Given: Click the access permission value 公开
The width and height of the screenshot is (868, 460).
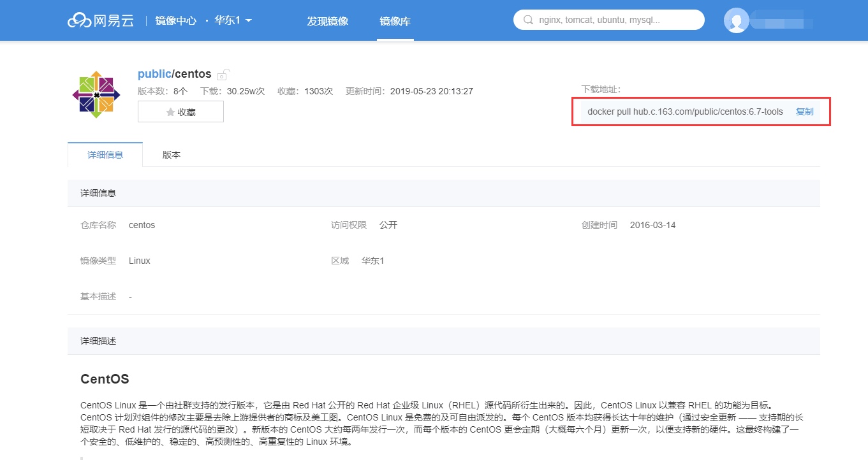Looking at the screenshot, I should pyautogui.click(x=388, y=225).
